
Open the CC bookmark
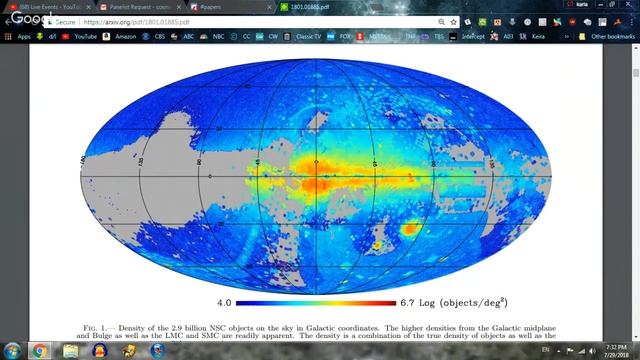click(x=240, y=36)
